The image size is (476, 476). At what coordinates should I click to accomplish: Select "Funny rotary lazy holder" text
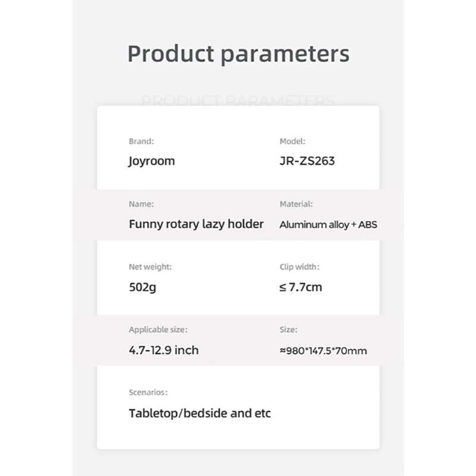pyautogui.click(x=196, y=224)
